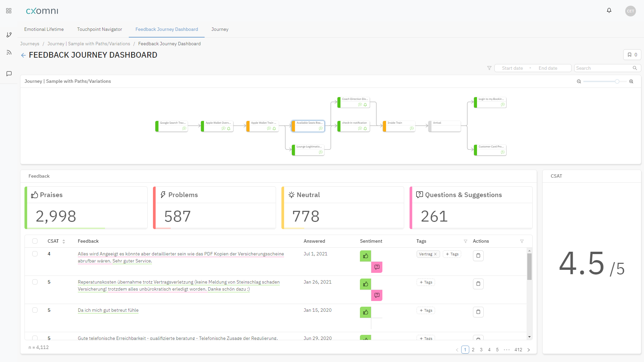The height and width of the screenshot is (362, 644).
Task: Select the checkbox for the Jan 26, 2021 feedback row
Action: pyautogui.click(x=35, y=282)
